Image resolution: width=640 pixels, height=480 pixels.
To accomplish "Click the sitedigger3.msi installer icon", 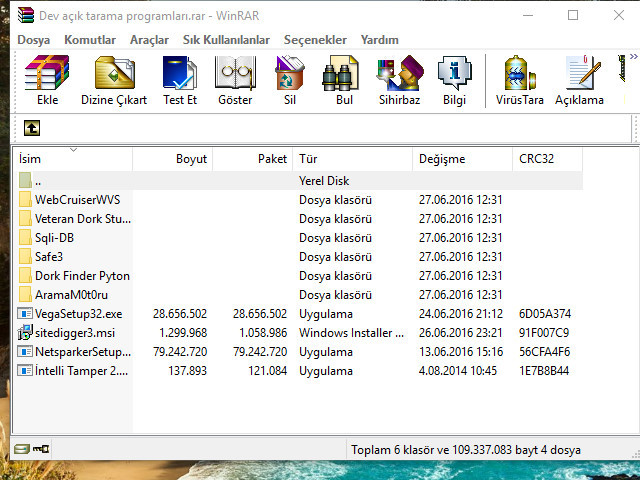I will click(x=25, y=332).
